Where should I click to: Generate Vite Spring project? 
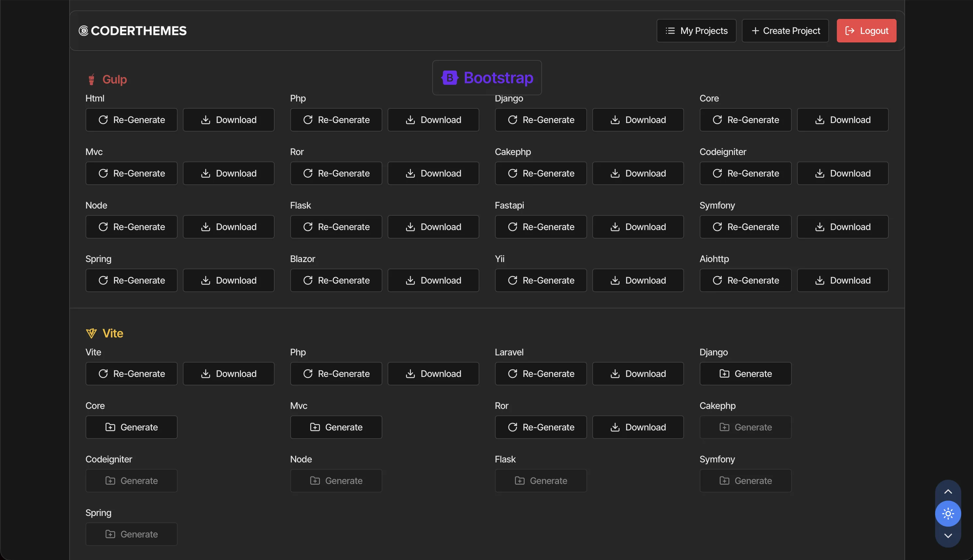point(131,534)
